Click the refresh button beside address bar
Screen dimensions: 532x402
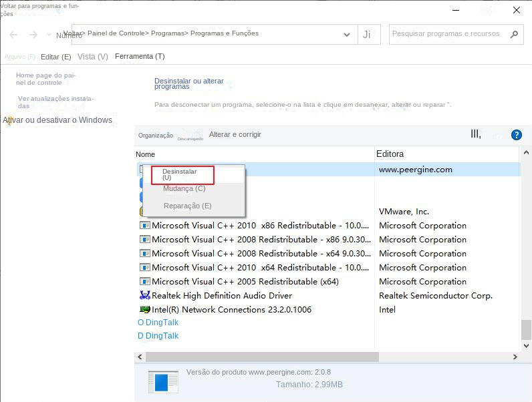[369, 34]
